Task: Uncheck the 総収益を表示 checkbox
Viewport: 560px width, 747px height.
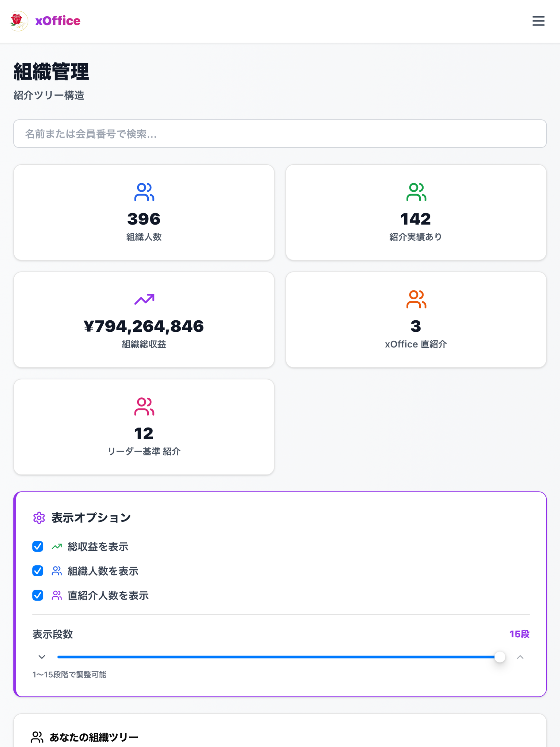Action: 38,546
